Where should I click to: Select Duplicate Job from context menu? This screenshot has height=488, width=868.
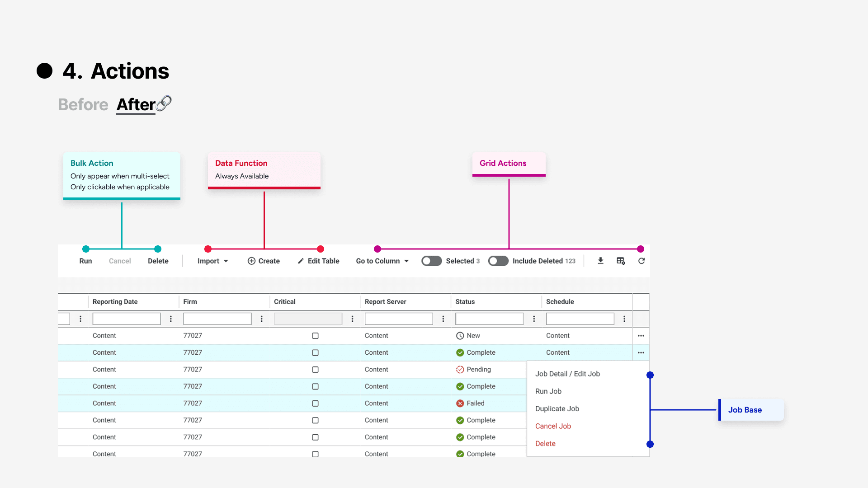[x=557, y=409]
